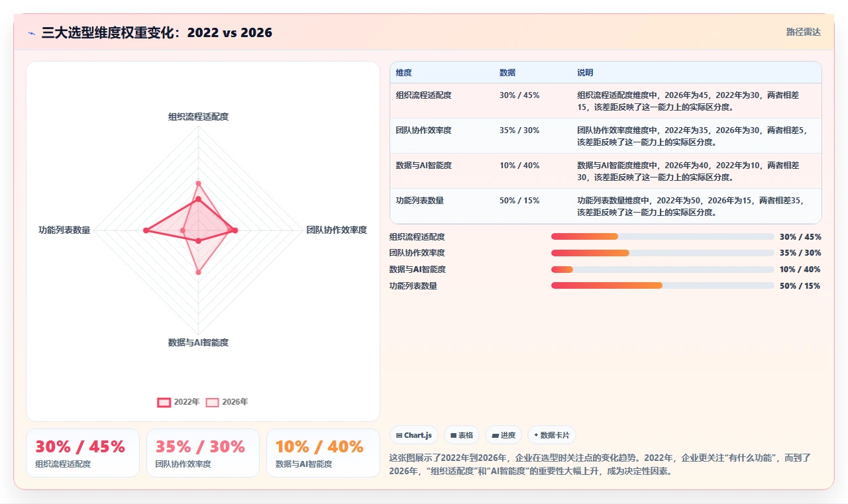848x504 pixels.
Task: Click the 进度 tag chip
Action: 503,435
